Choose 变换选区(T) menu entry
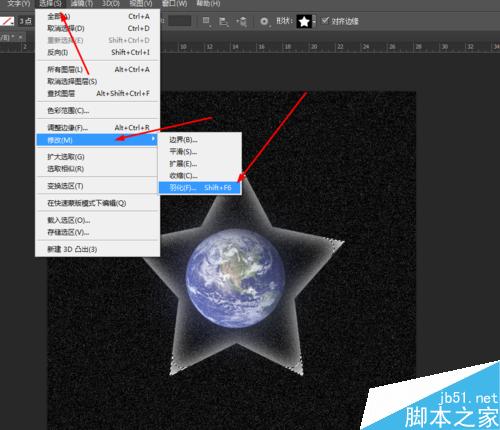This screenshot has height=430, width=500. tap(98, 186)
